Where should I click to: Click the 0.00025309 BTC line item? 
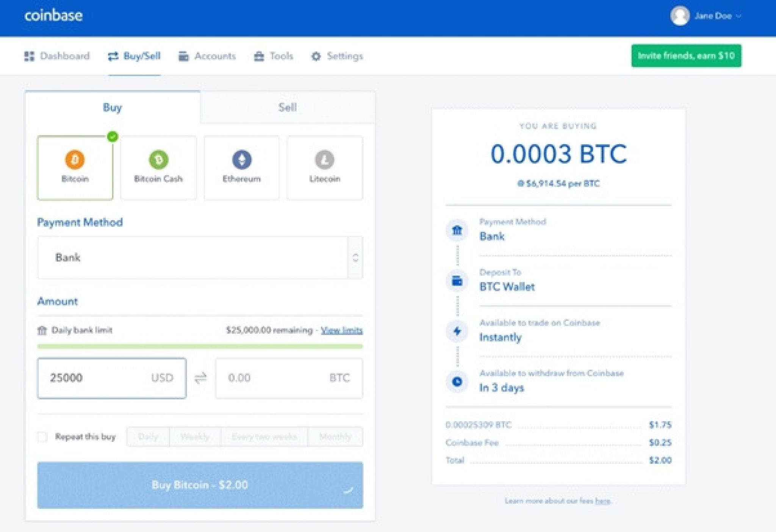pyautogui.click(x=559, y=425)
